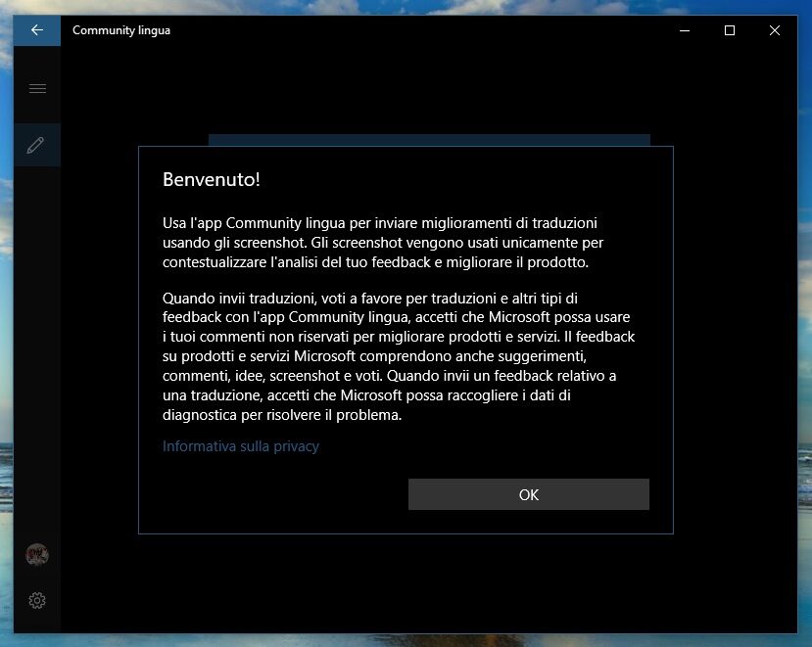Open the hamburger navigation menu
This screenshot has width=812, height=647.
tap(37, 88)
